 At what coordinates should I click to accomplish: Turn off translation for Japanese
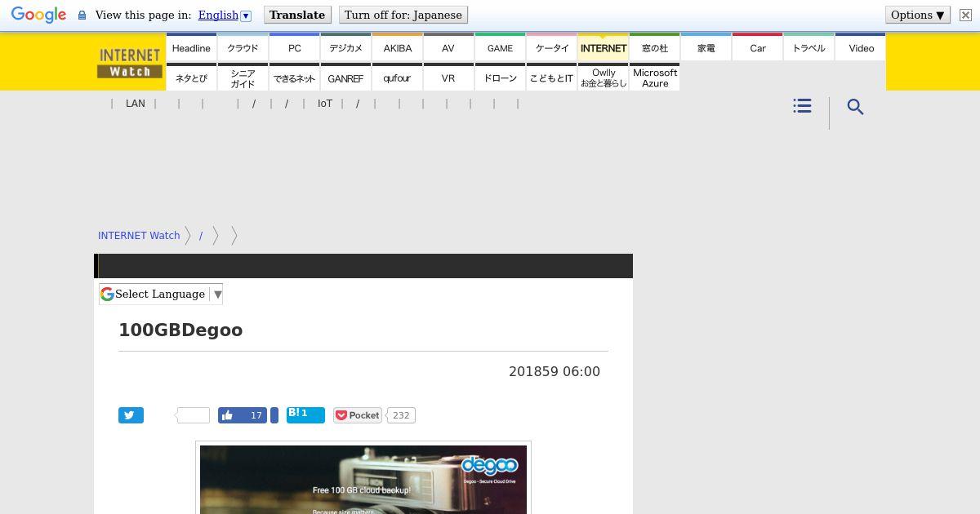(x=403, y=16)
